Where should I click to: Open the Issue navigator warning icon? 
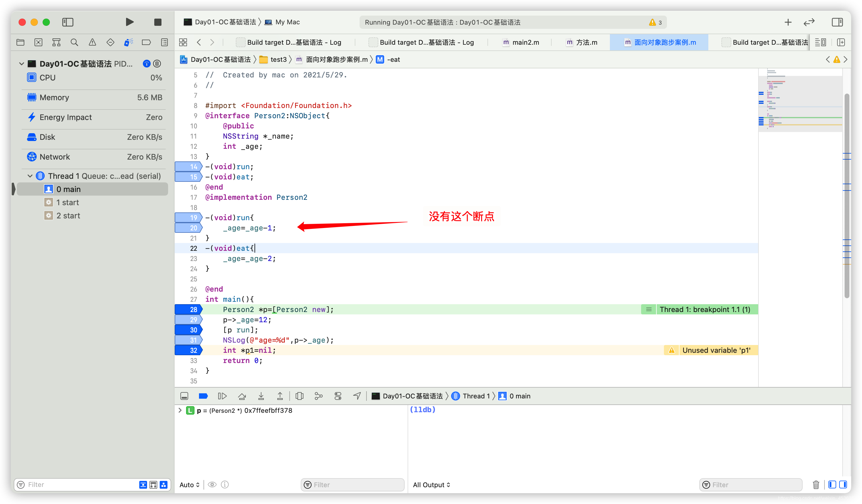click(92, 42)
